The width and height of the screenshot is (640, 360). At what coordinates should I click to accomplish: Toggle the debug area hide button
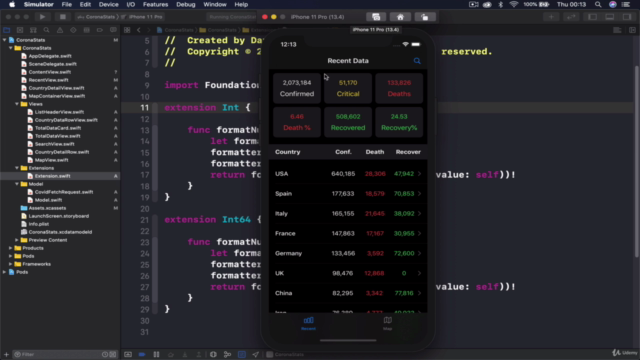tap(128, 354)
